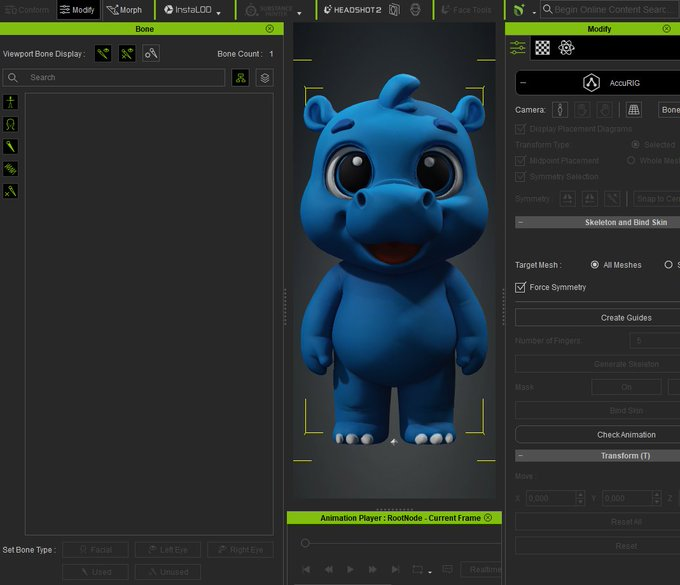Image resolution: width=680 pixels, height=585 pixels.
Task: Click the Generate Skeleton button
Action: 598,364
